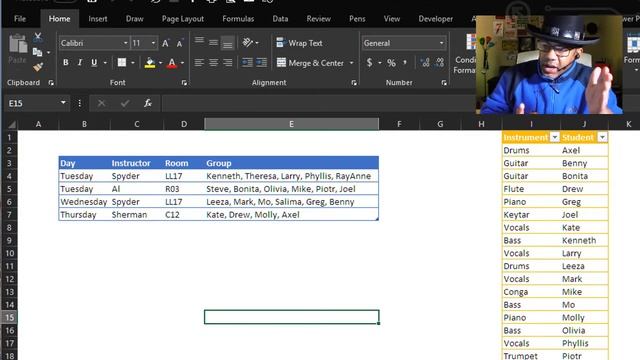Toggle Underline formatting

[94, 62]
